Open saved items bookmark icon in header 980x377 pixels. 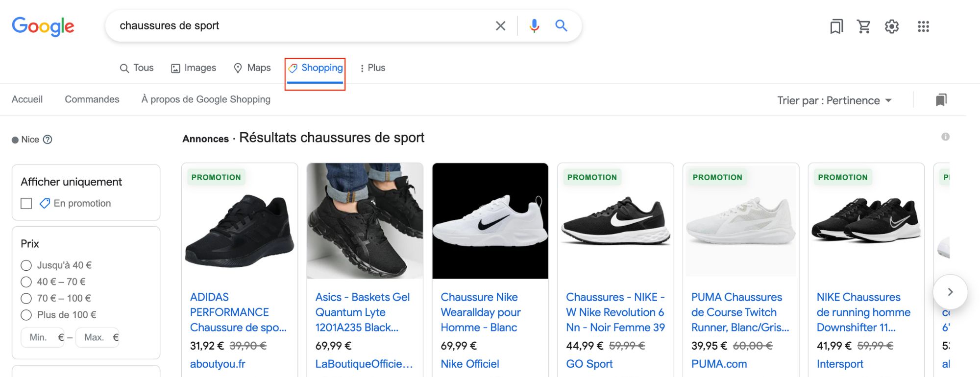coord(836,26)
